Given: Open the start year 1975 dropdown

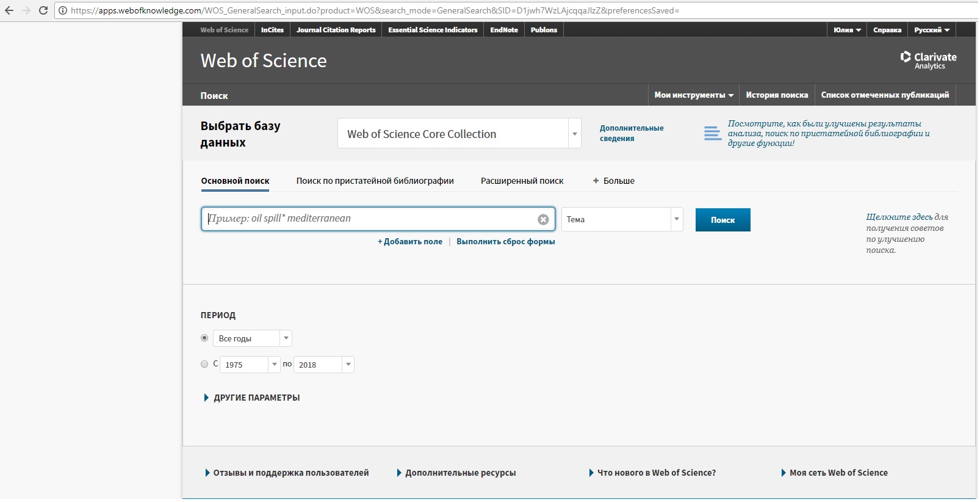Looking at the screenshot, I should pos(274,365).
